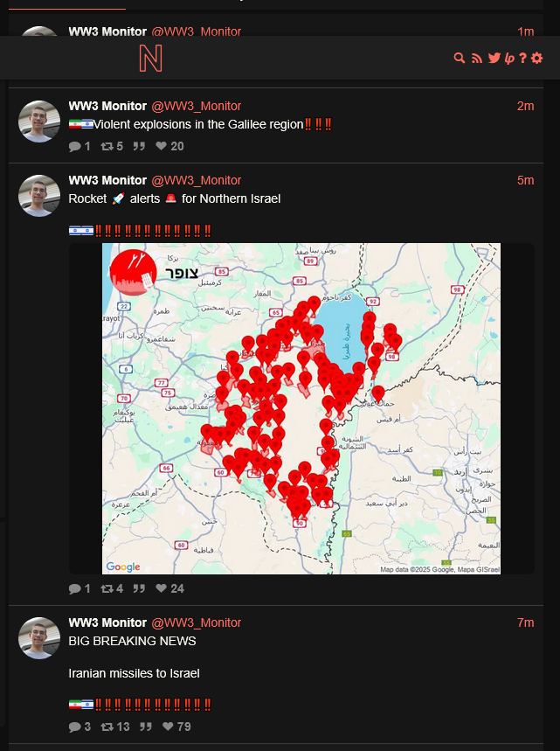Open the rocket alerts map image

point(301,408)
